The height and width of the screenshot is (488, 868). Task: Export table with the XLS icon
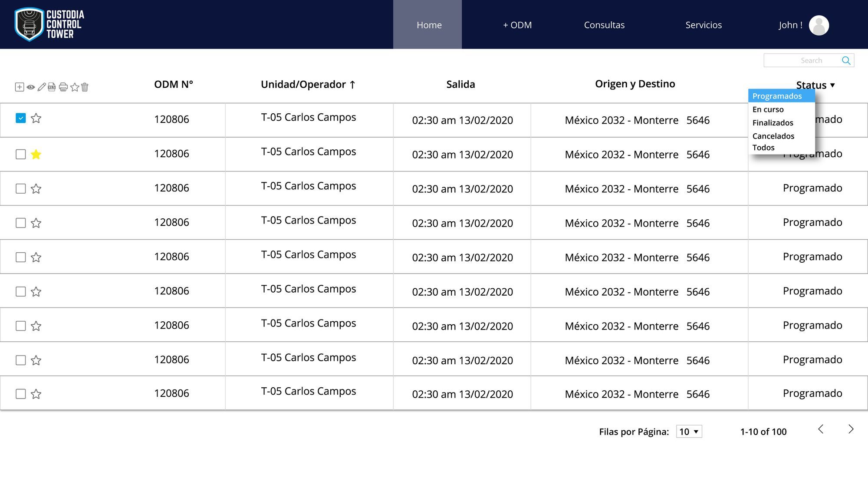pos(52,87)
